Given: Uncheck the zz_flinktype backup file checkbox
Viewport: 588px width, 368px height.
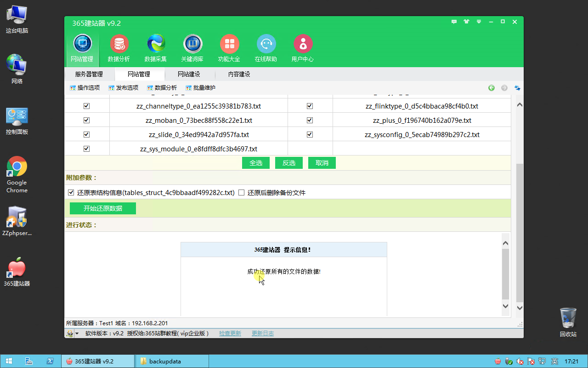Looking at the screenshot, I should 310,106.
